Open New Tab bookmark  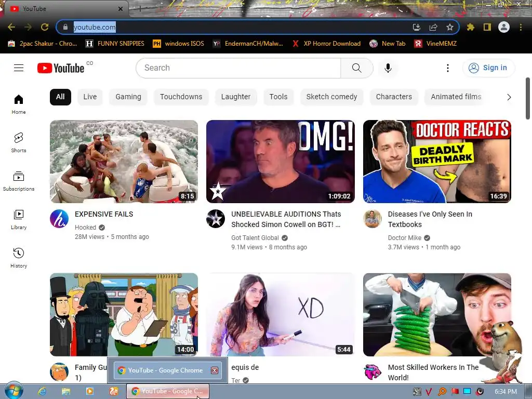pos(388,44)
